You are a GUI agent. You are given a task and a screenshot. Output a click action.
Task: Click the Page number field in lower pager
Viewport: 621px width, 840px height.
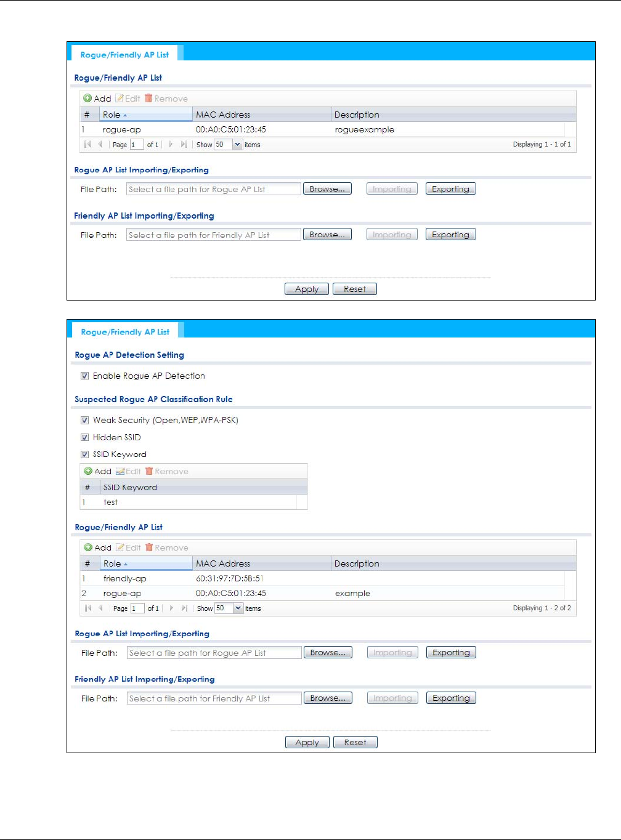click(137, 608)
